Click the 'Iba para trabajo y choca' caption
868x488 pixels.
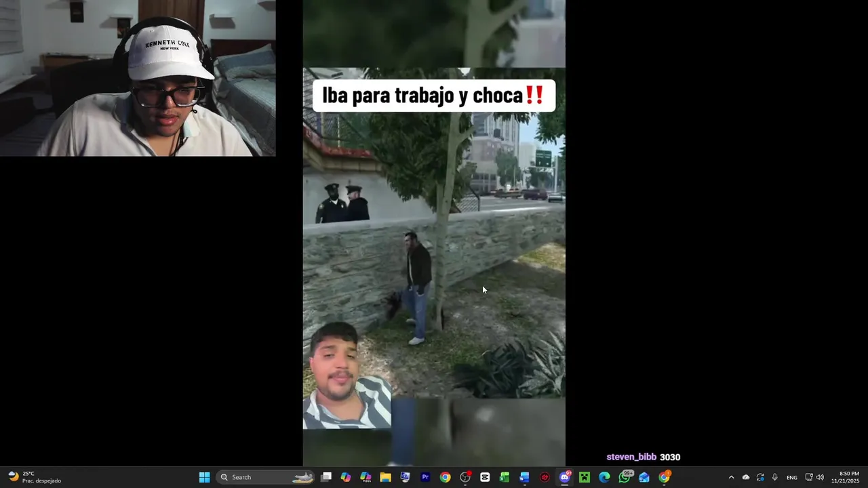click(433, 96)
